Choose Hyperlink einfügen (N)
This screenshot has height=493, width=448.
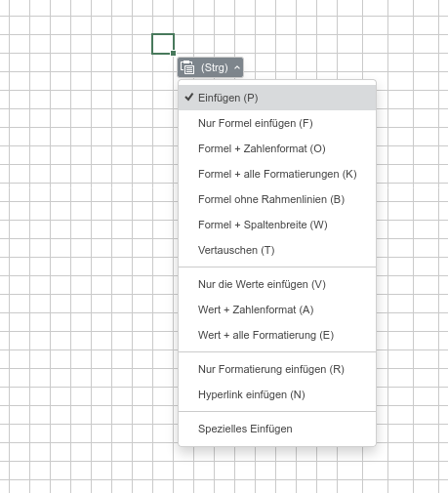pyautogui.click(x=277, y=394)
